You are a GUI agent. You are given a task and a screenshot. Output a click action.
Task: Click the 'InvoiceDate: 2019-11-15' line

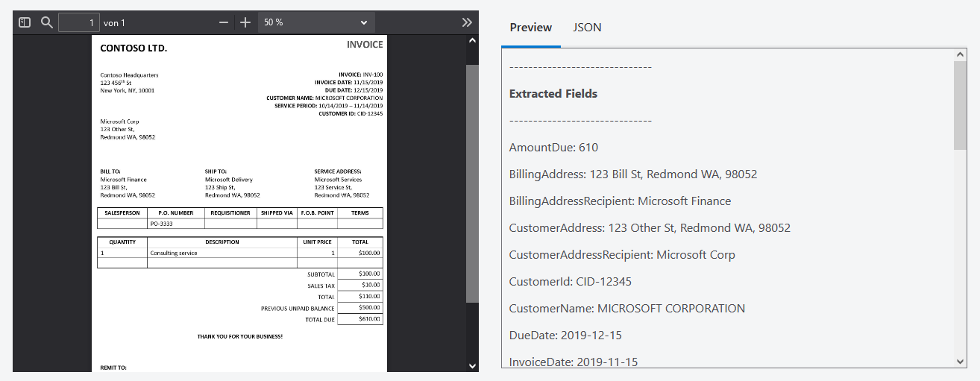[x=574, y=362]
